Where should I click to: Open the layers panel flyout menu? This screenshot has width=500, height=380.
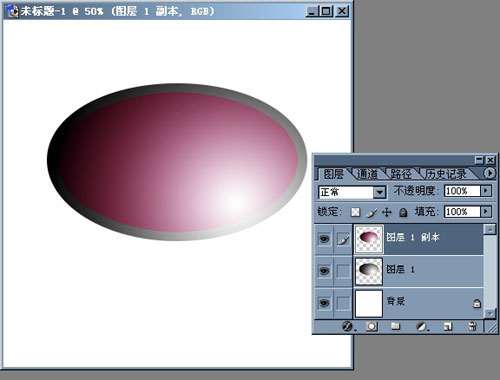(x=489, y=173)
